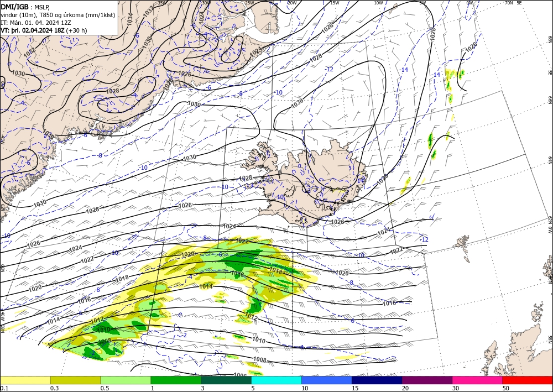Click the light green 0.5–1 legend swatch

click(x=126, y=380)
